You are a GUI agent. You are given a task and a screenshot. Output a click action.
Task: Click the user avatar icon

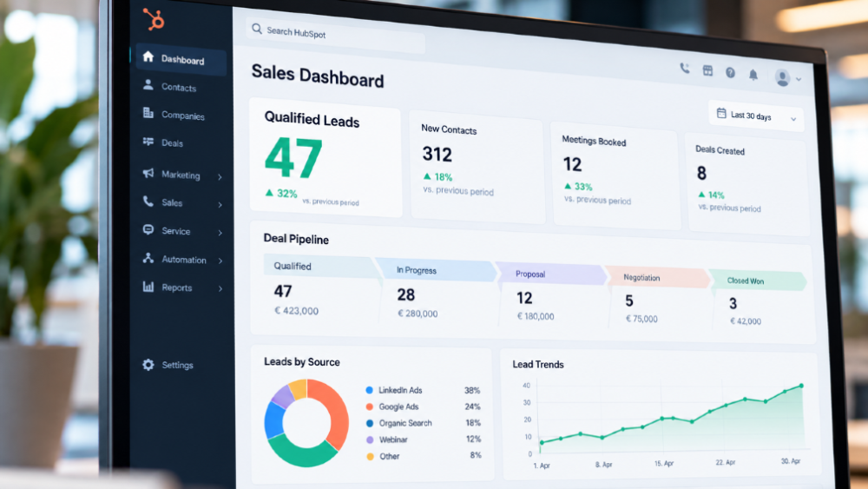[782, 77]
